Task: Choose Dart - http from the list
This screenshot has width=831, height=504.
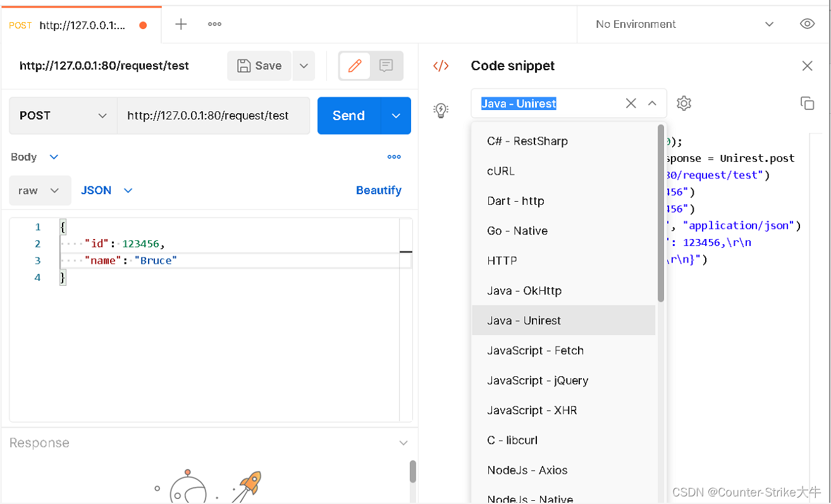Action: [x=563, y=201]
